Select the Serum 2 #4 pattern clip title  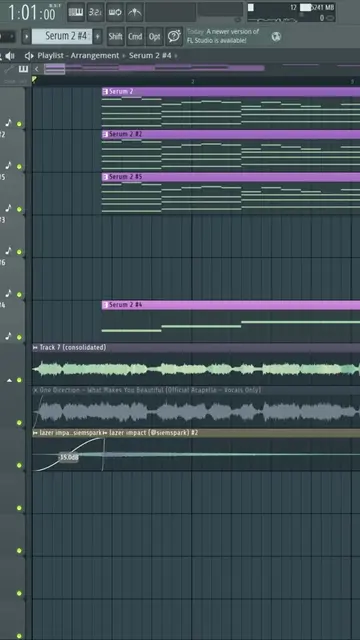click(125, 304)
